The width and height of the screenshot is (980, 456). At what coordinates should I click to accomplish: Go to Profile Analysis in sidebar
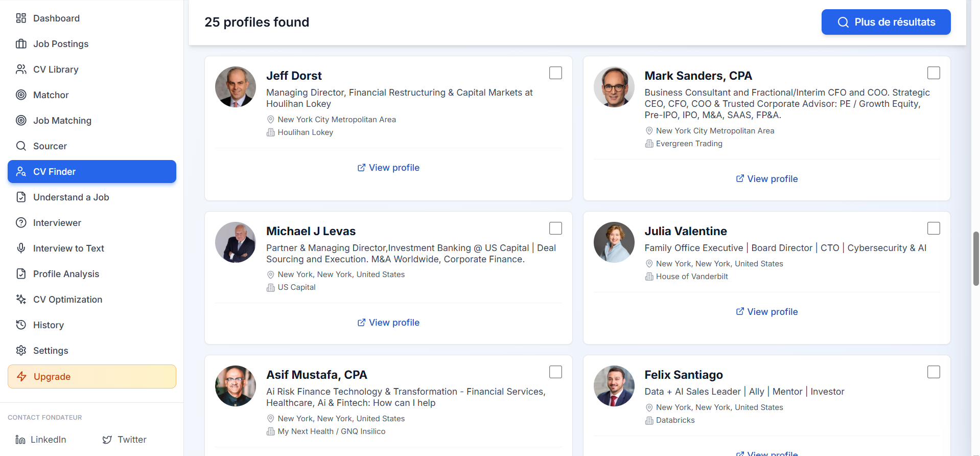coord(66,274)
